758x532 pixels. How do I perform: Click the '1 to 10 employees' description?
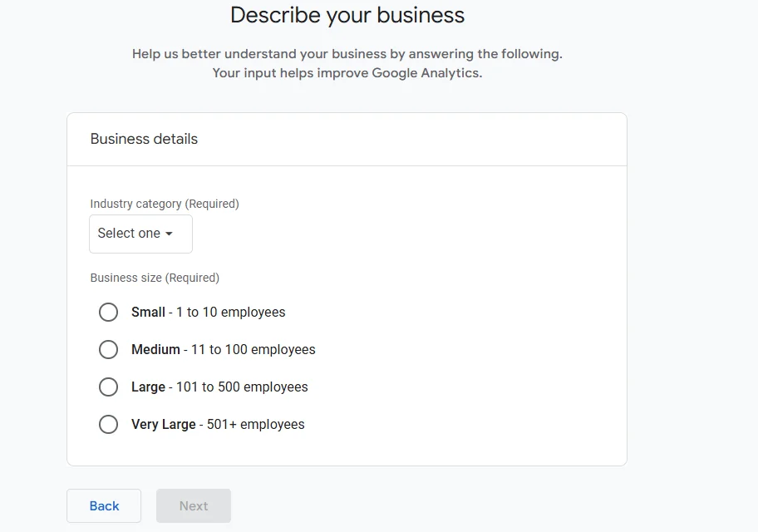(x=230, y=313)
